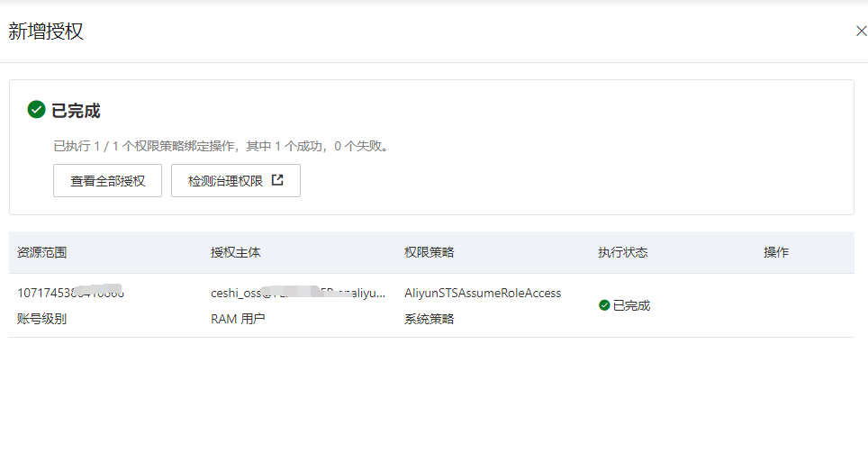Screen dimensions: 868x453
Task: Select the 执行状态 column header
Action: pyautogui.click(x=623, y=252)
